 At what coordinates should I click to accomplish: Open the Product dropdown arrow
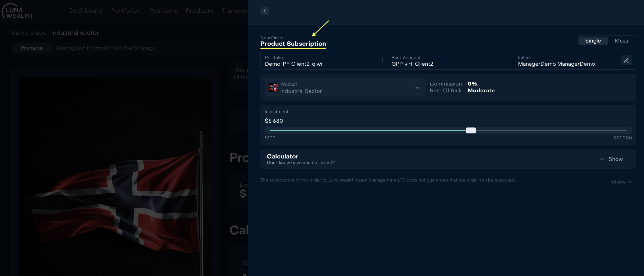pos(417,88)
